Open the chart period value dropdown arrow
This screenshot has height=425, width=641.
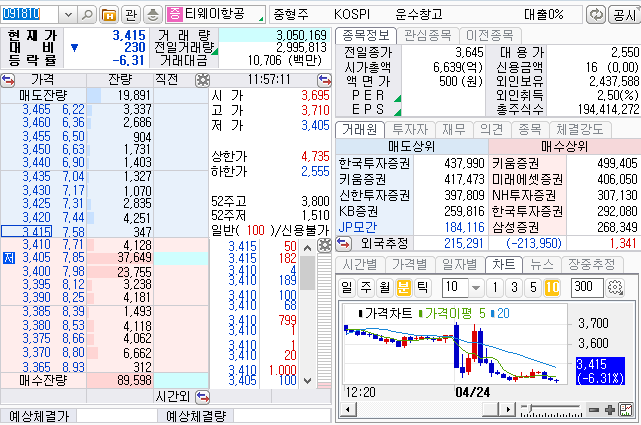point(476,288)
